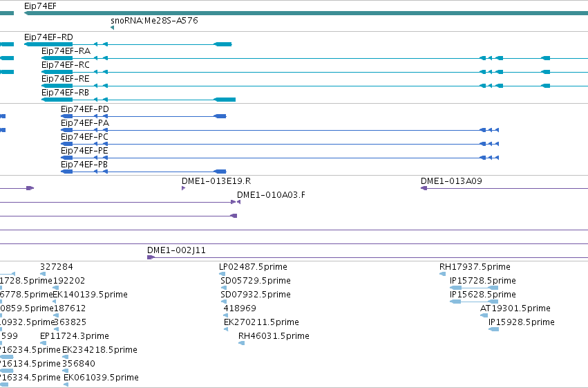The width and height of the screenshot is (588, 388).
Task: Open the EP11724.3prime EST
Action: point(43,343)
